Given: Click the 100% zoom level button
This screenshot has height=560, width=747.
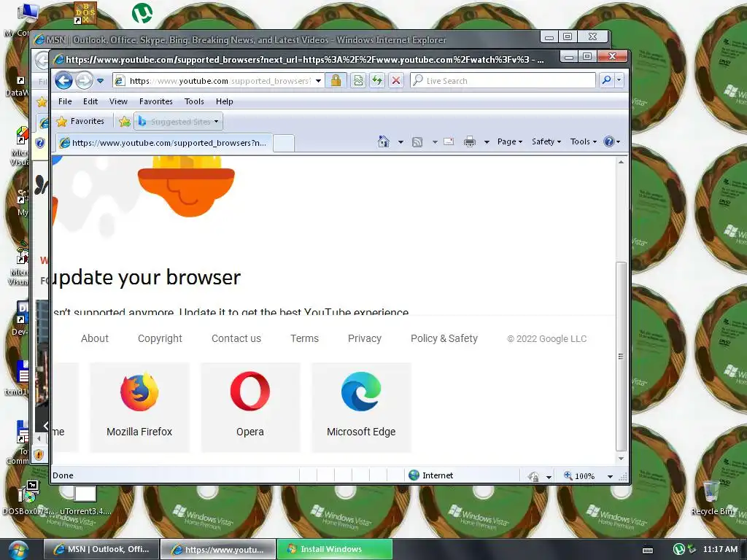Looking at the screenshot, I should (x=579, y=475).
